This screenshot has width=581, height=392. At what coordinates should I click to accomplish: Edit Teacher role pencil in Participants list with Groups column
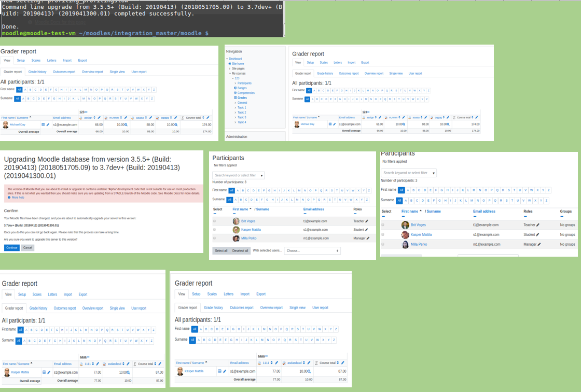tap(538, 225)
